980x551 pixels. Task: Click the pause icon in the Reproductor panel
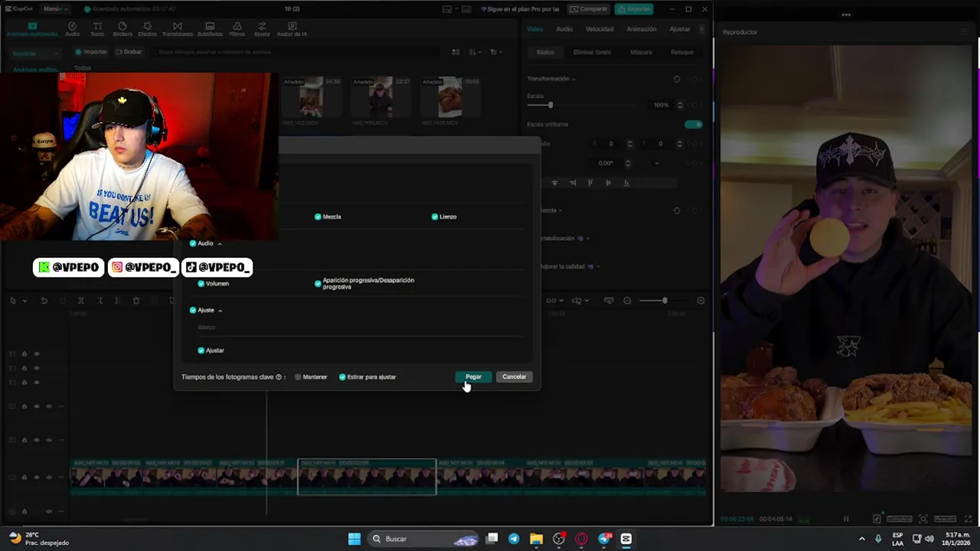846,519
